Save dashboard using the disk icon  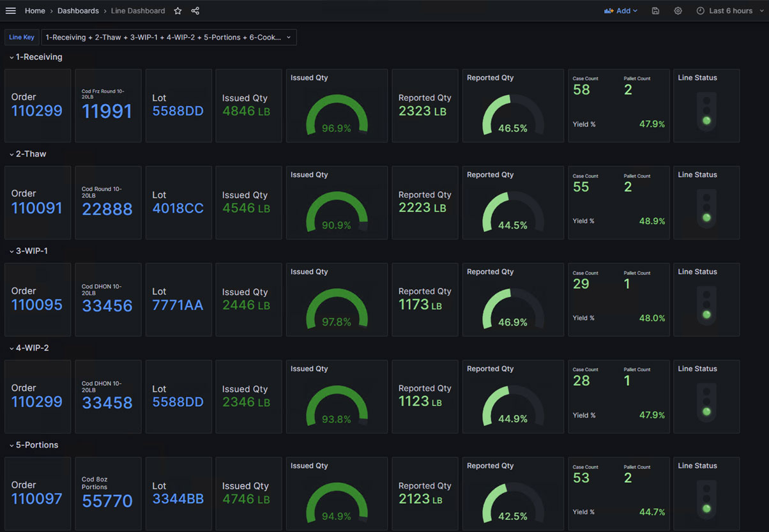pos(655,11)
